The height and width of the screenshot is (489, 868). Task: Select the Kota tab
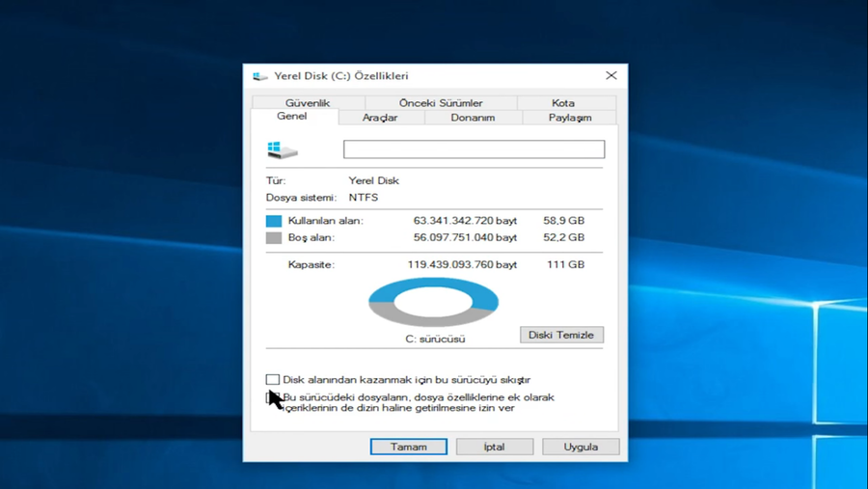(566, 102)
